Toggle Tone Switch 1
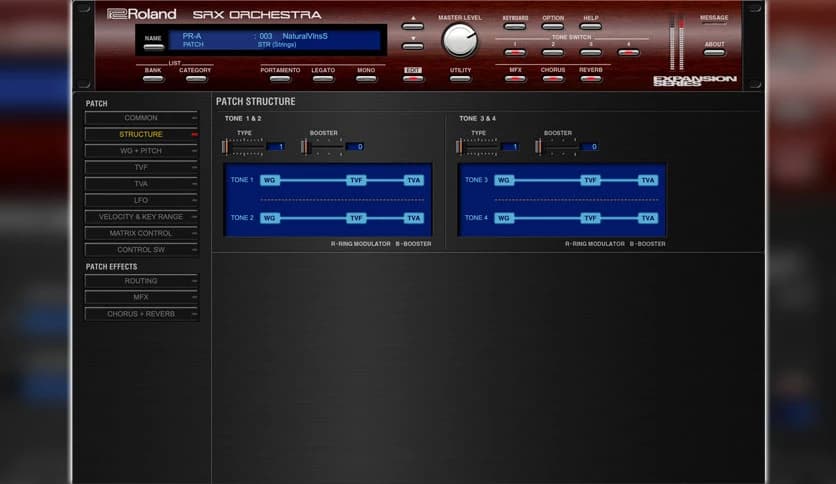The height and width of the screenshot is (484, 836). (515, 52)
